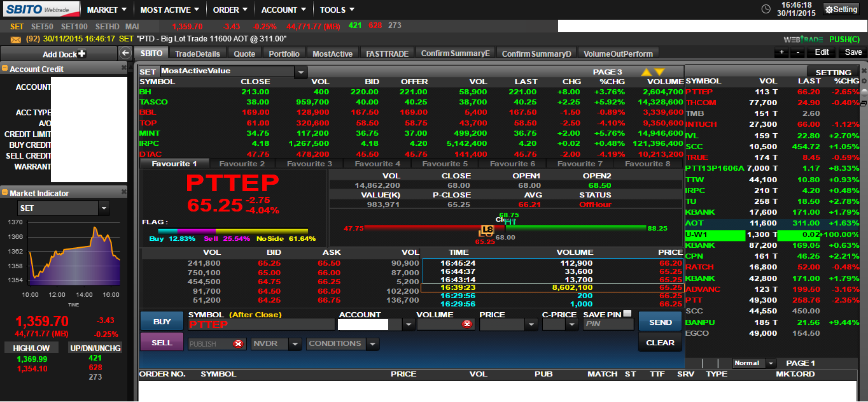The image size is (868, 402).
Task: Click the WEBTRADE logo near PUSH(C)
Action: pyautogui.click(x=804, y=39)
